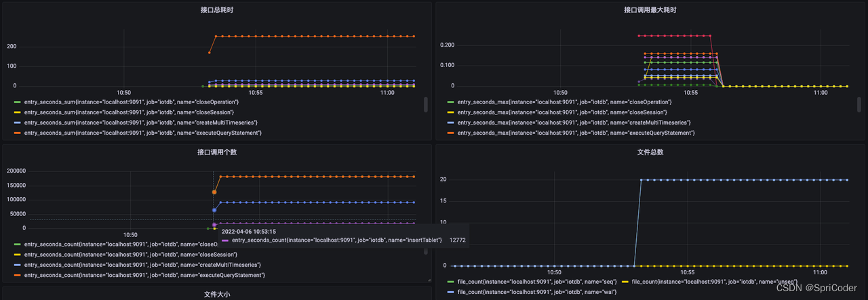868x300 pixels.
Task: Click yellow swatch of entry_seconds_sum closeSession
Action: coord(17,112)
